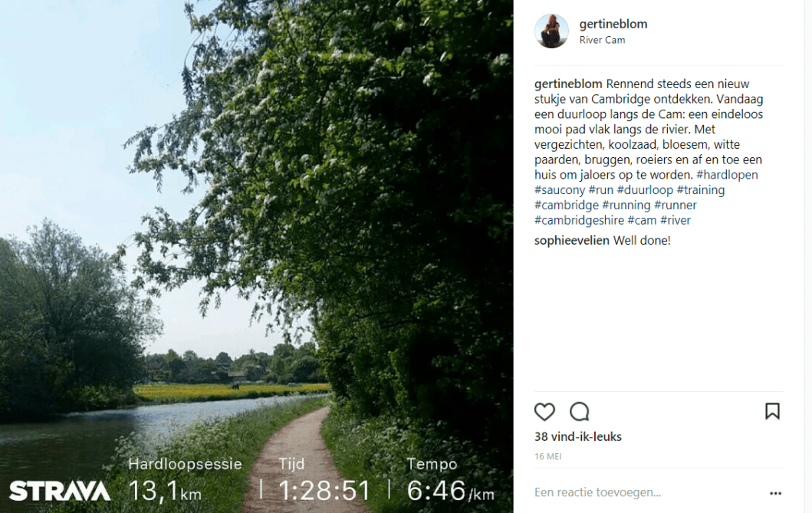Viewport: 812px width, 513px height.
Task: Open the #cambridgeshire hashtag
Action: [579, 221]
